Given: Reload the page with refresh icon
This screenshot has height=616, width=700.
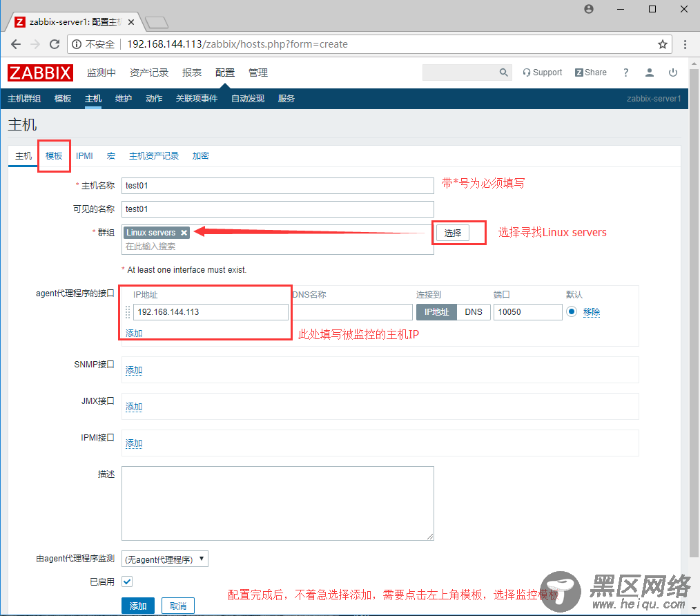Looking at the screenshot, I should pyautogui.click(x=55, y=44).
